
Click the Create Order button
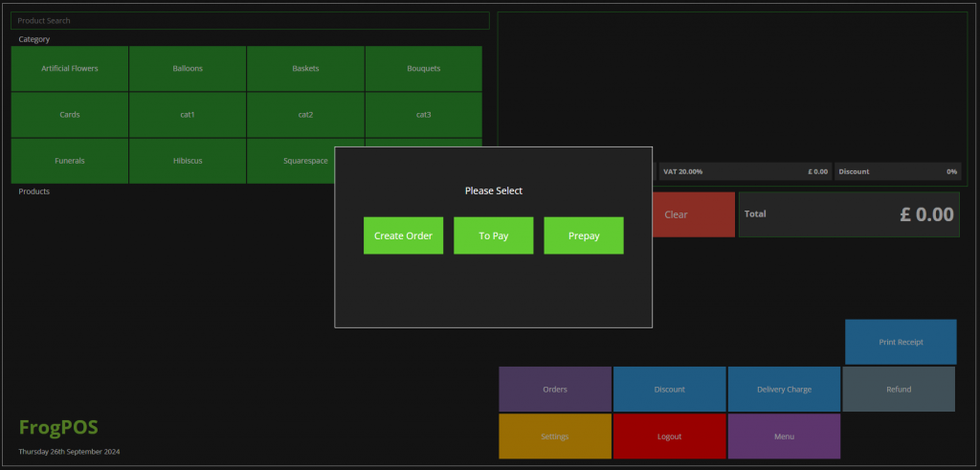pos(403,235)
